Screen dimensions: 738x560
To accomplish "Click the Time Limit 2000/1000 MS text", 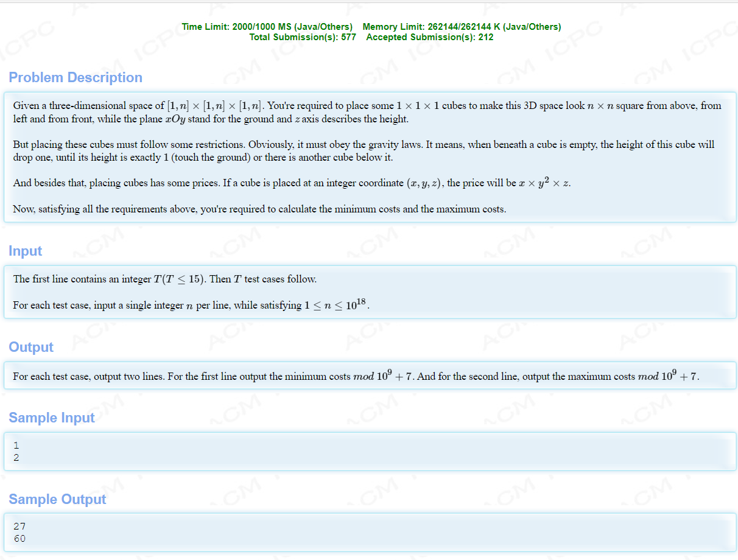I will tap(267, 27).
